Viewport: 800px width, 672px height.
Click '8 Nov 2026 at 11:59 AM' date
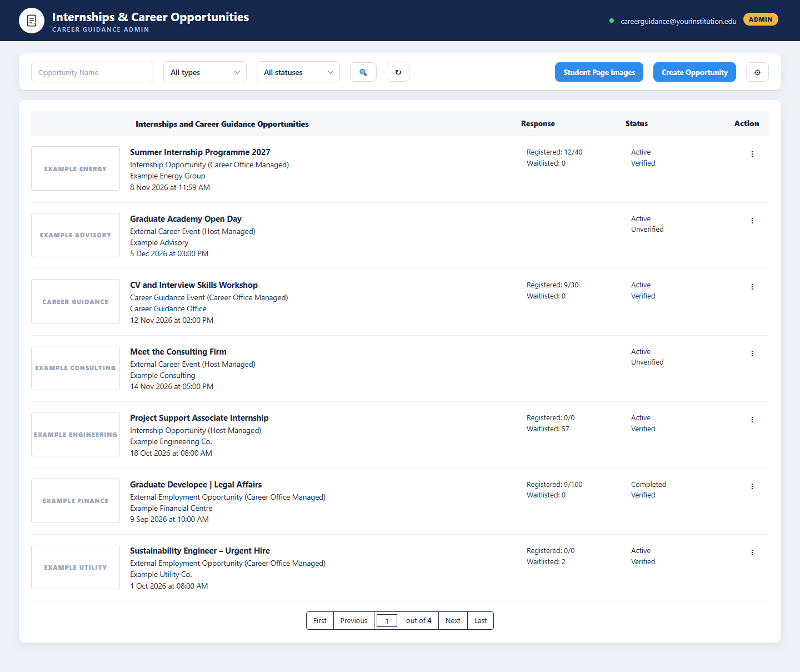click(170, 188)
